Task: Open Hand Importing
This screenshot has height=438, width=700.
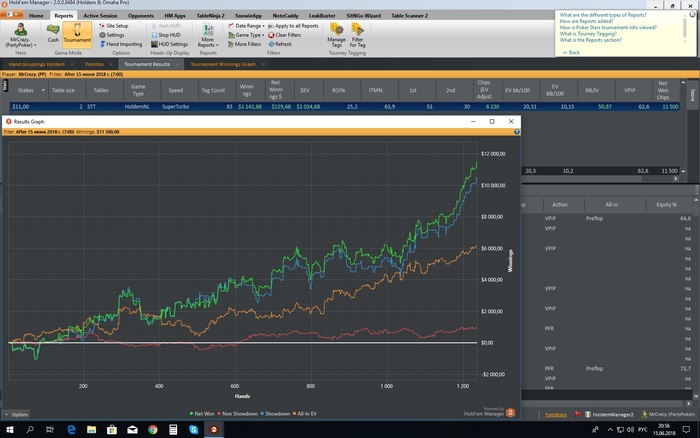Action: (x=121, y=44)
